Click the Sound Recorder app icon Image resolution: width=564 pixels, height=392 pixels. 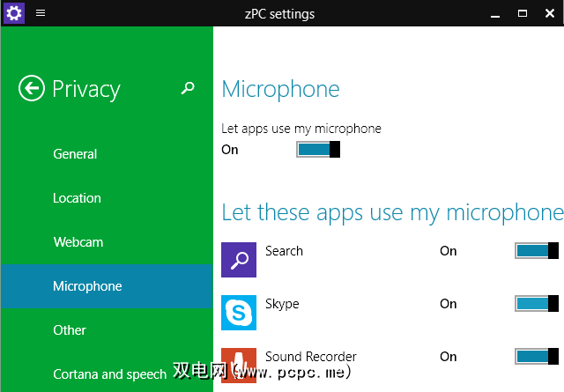tap(239, 366)
